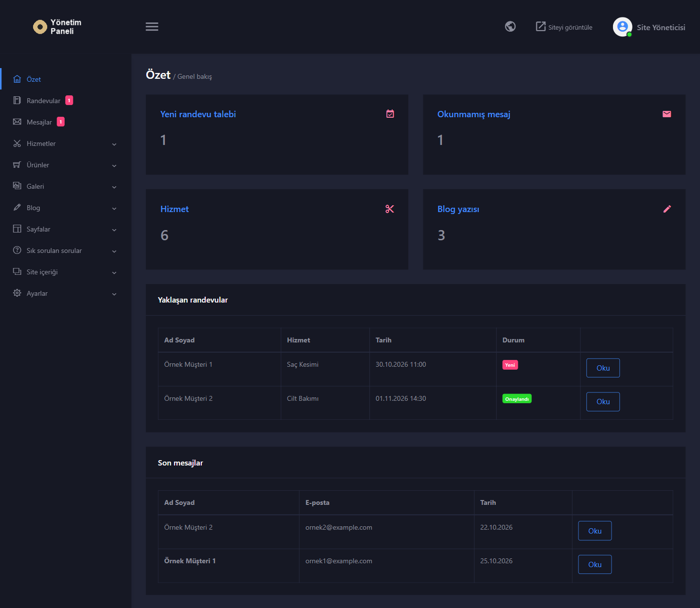Image resolution: width=700 pixels, height=608 pixels.
Task: Click the pencil icon on Blog yazısı card
Action: point(667,209)
